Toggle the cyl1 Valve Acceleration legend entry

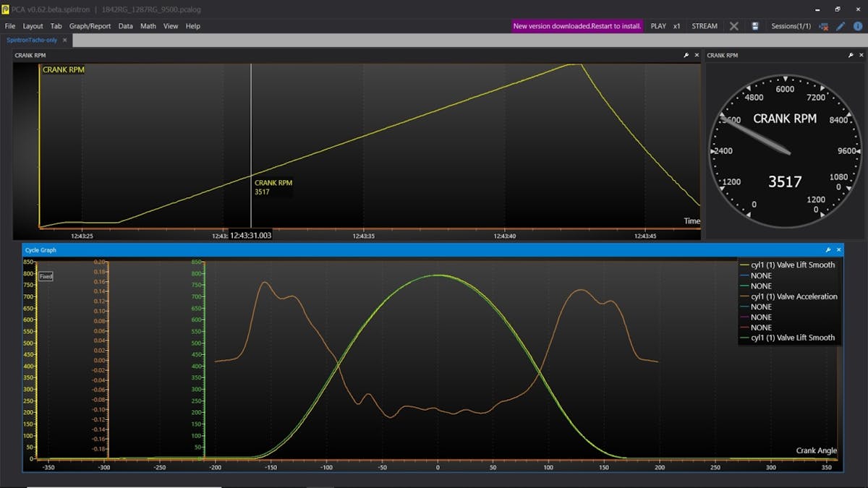[x=793, y=296]
